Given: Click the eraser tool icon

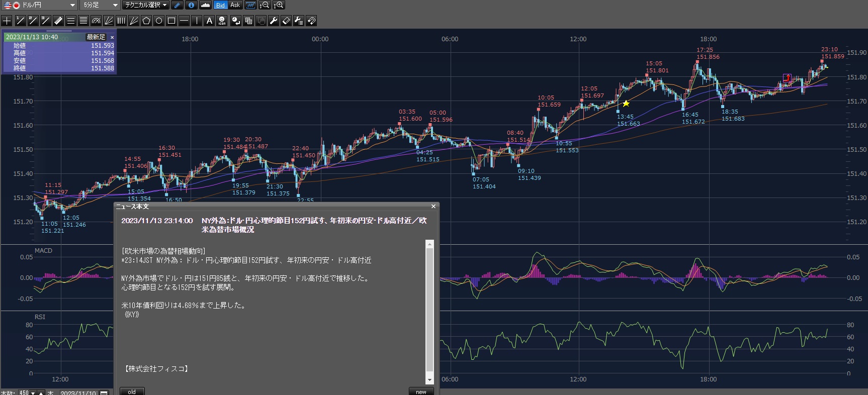Looking at the screenshot, I should click(286, 21).
